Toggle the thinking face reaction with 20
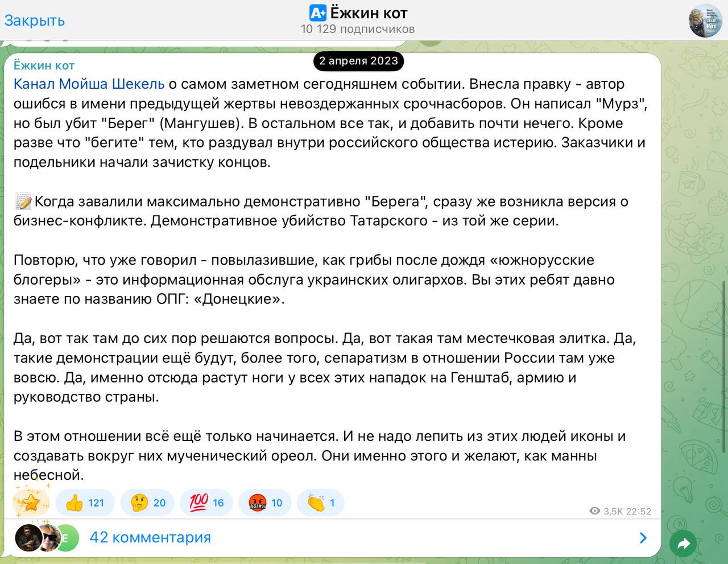 [148, 503]
